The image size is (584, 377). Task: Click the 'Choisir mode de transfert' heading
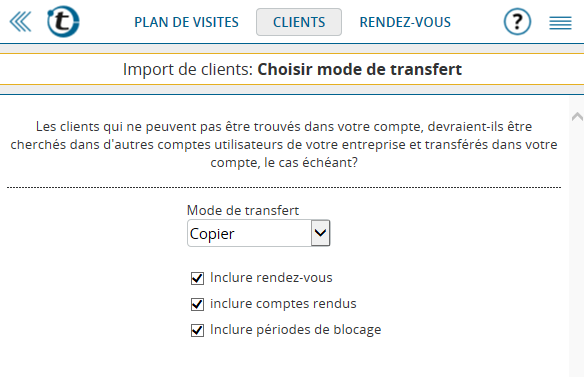[360, 70]
